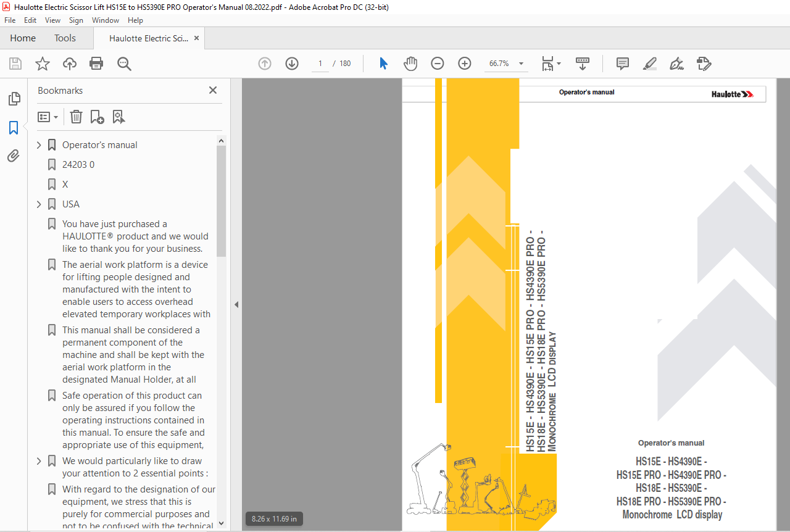Click the bookmarks panel scrollbar thumb
This screenshot has height=532, width=790.
222,201
